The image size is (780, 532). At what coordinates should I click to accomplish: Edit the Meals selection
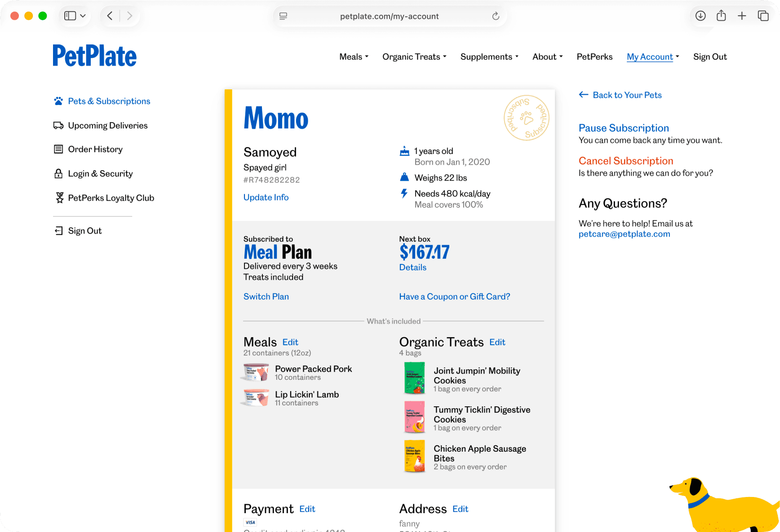[x=290, y=342]
